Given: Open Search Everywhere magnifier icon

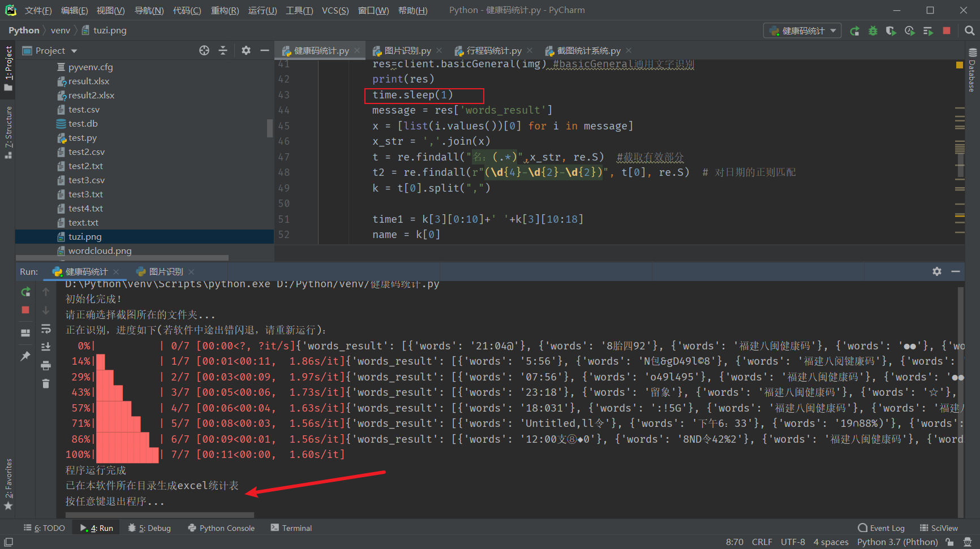Looking at the screenshot, I should 969,31.
